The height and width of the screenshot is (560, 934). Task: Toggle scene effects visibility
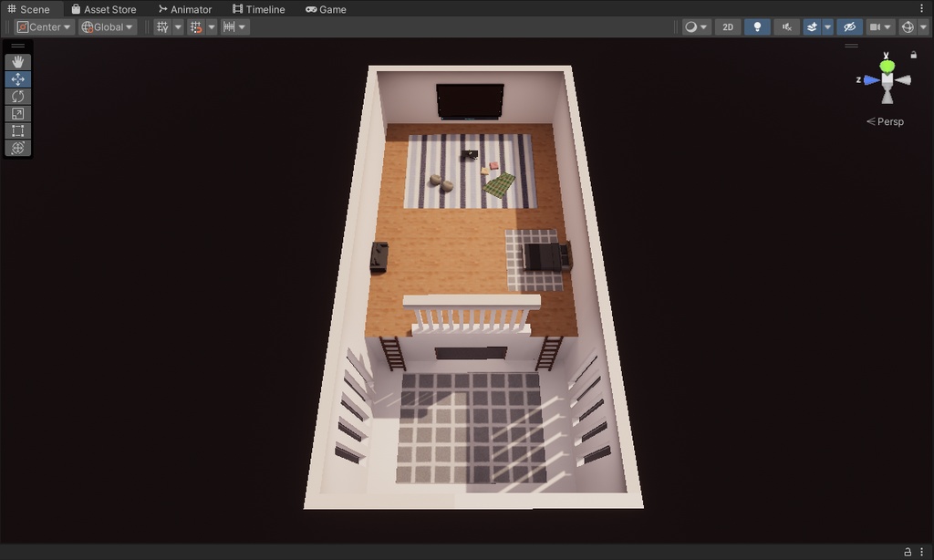point(812,26)
